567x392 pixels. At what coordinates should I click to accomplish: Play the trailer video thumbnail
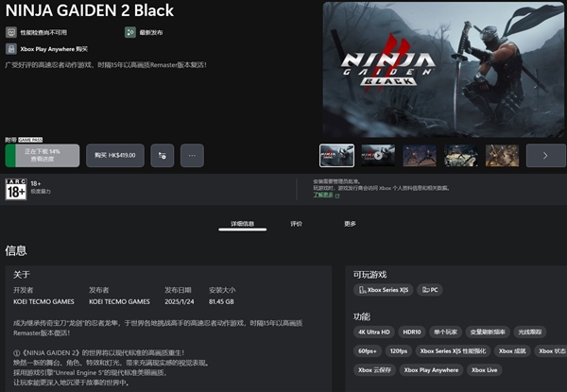pyautogui.click(x=378, y=155)
